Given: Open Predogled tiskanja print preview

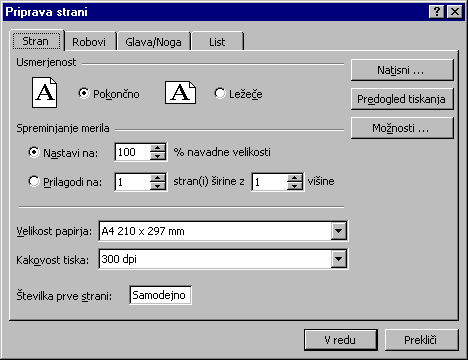Looking at the screenshot, I should tap(402, 99).
